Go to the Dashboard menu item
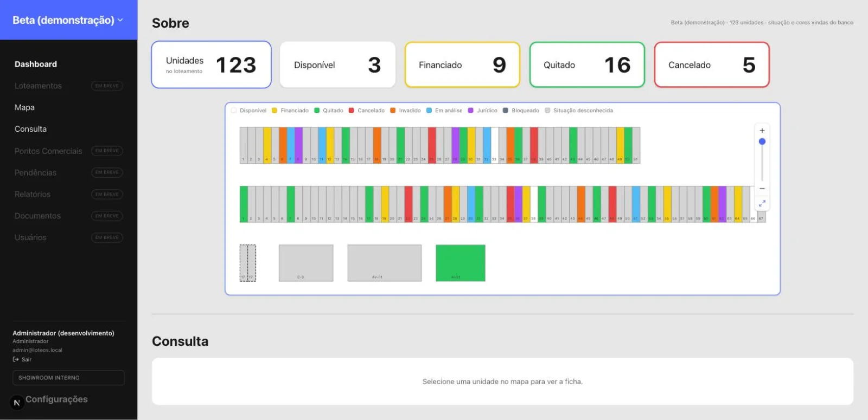 [36, 64]
